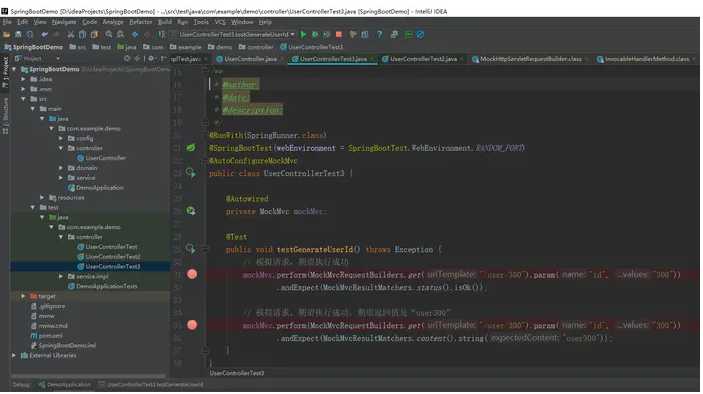Expand the config package
Viewport: 703px width, 394px height.
point(61,139)
